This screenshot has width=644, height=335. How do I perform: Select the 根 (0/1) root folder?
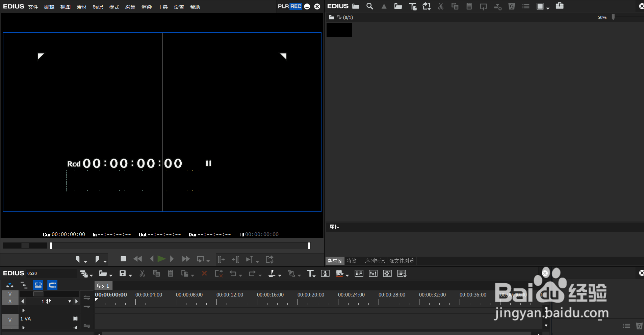point(341,17)
